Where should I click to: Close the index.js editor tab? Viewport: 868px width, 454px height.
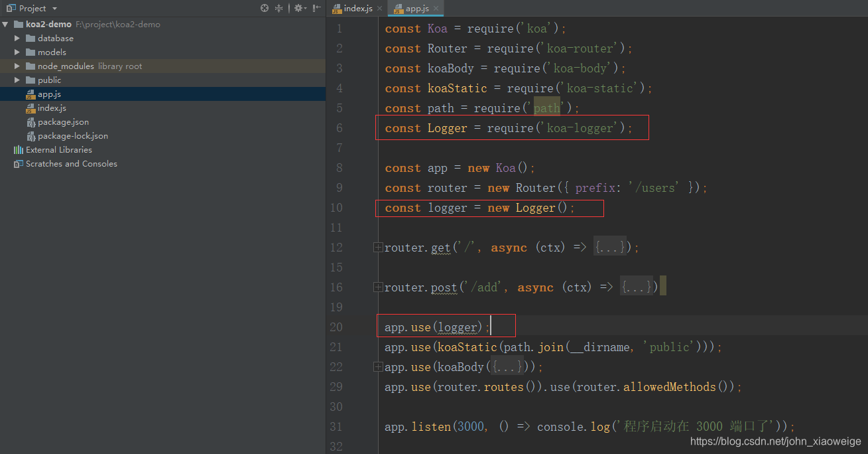tap(379, 8)
